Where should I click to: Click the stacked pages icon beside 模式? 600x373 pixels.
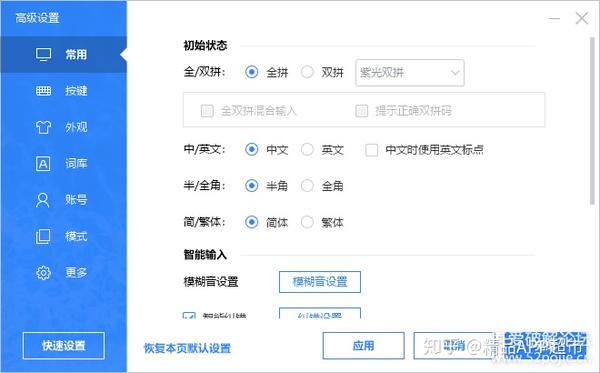(43, 236)
